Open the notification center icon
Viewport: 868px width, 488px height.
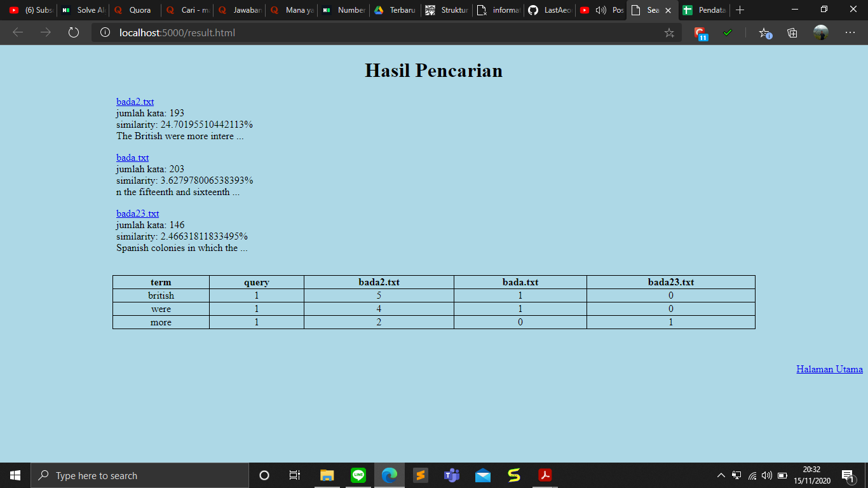tap(848, 475)
